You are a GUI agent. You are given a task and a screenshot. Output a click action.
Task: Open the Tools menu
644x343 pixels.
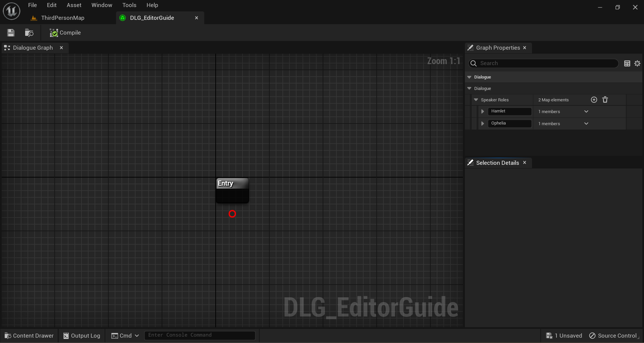click(129, 5)
